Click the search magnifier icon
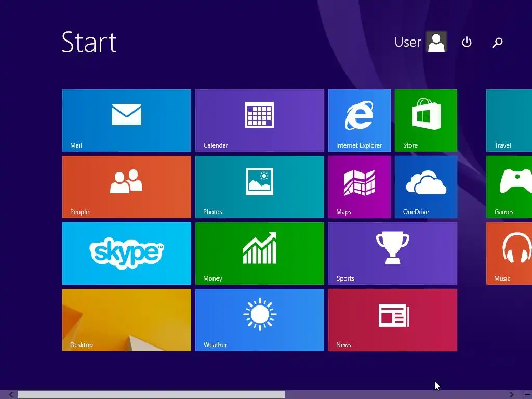The image size is (532, 399). (497, 43)
